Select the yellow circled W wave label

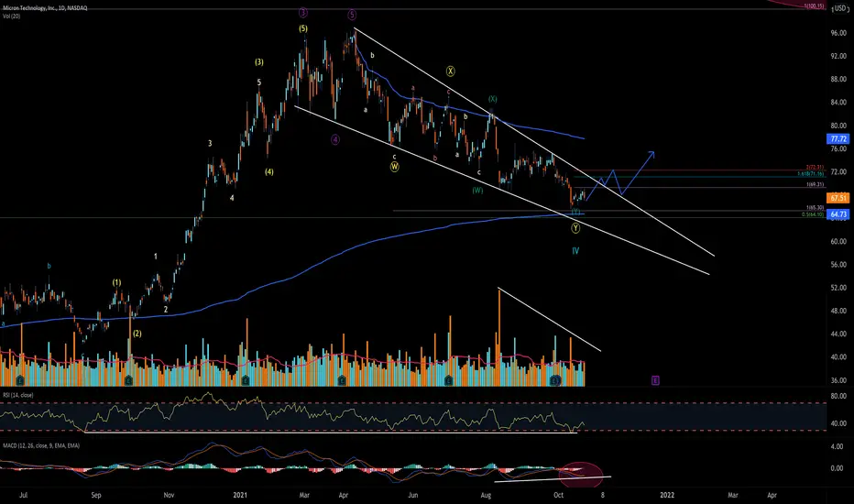point(394,167)
